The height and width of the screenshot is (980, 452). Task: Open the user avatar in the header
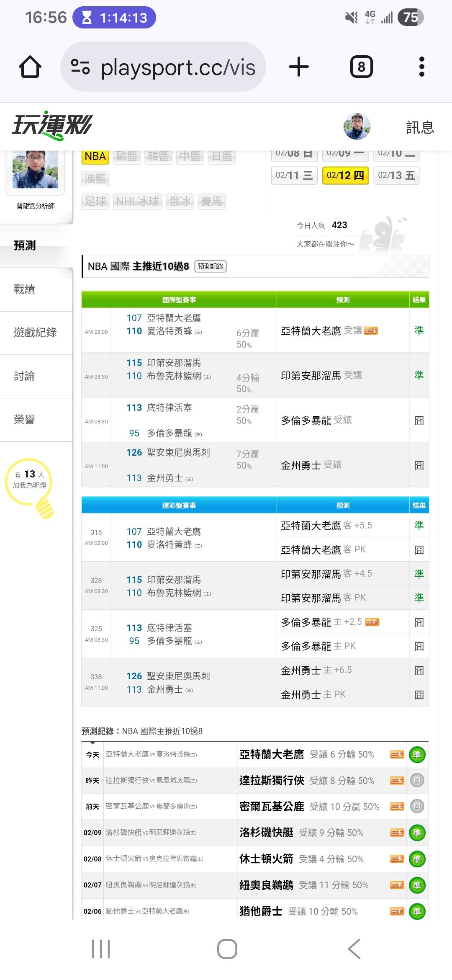357,126
